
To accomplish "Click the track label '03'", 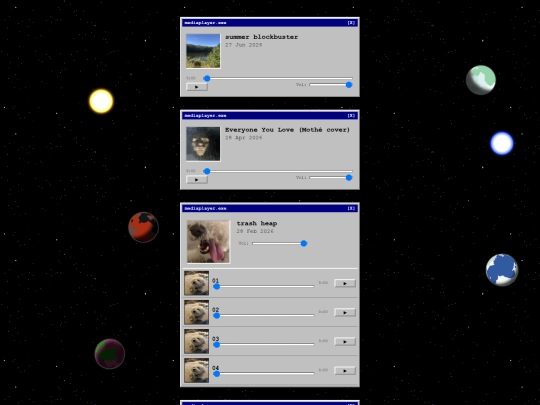I will [x=216, y=339].
